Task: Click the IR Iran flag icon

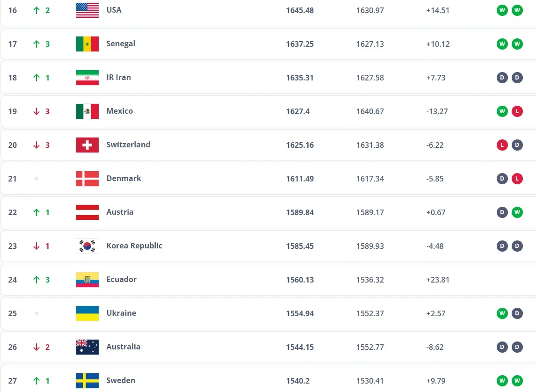Action: 87,78
